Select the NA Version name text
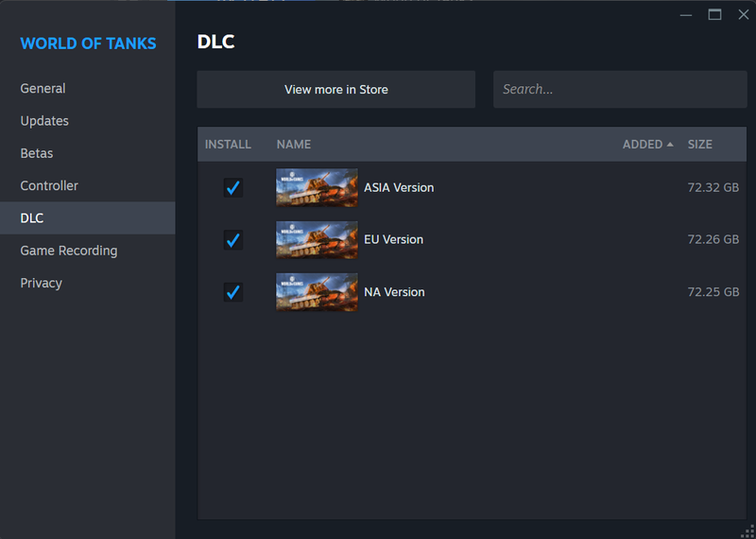The image size is (756, 539). click(x=394, y=292)
